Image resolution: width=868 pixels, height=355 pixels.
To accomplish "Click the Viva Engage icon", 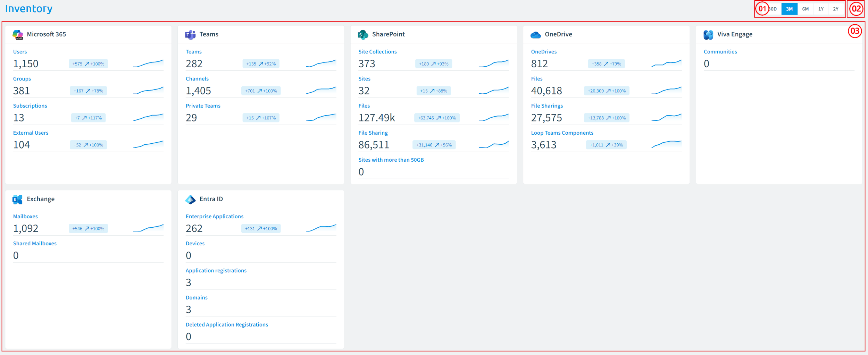I will pyautogui.click(x=708, y=35).
